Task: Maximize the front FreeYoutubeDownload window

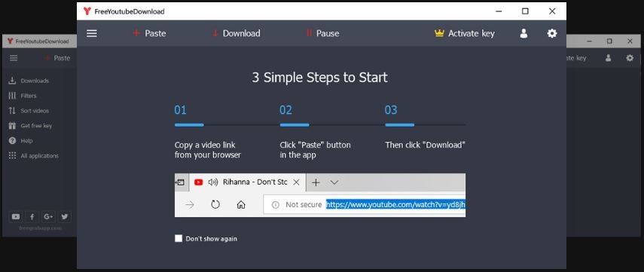Action: 525,11
